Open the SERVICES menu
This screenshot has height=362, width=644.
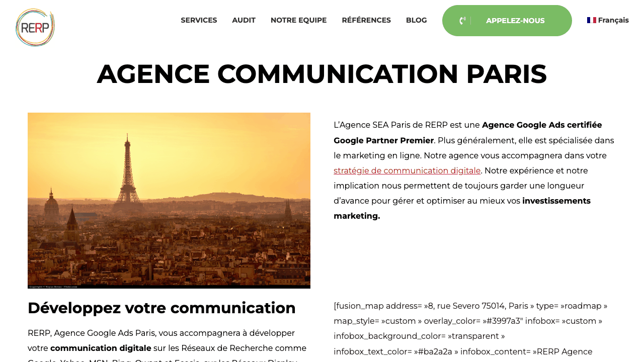tap(199, 20)
